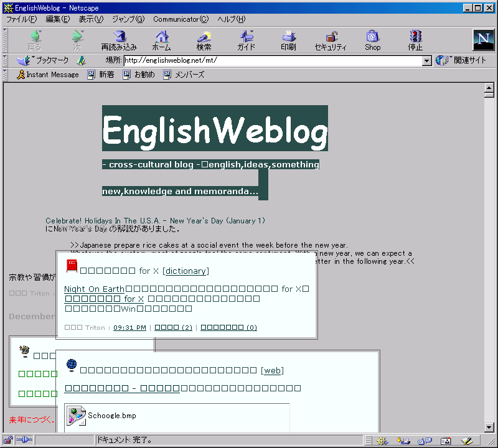
Task: Collapse the navigation toolbar using its grip handle
Action: click(5, 40)
